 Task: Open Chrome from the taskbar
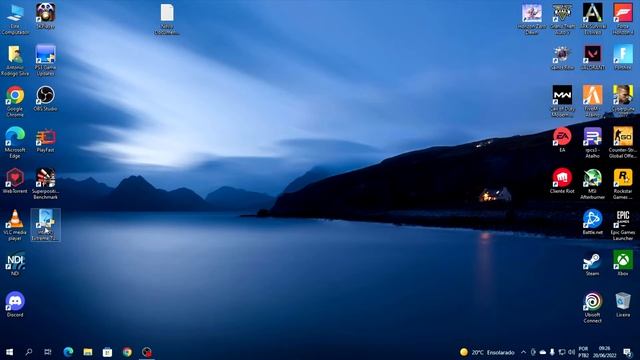(127, 352)
